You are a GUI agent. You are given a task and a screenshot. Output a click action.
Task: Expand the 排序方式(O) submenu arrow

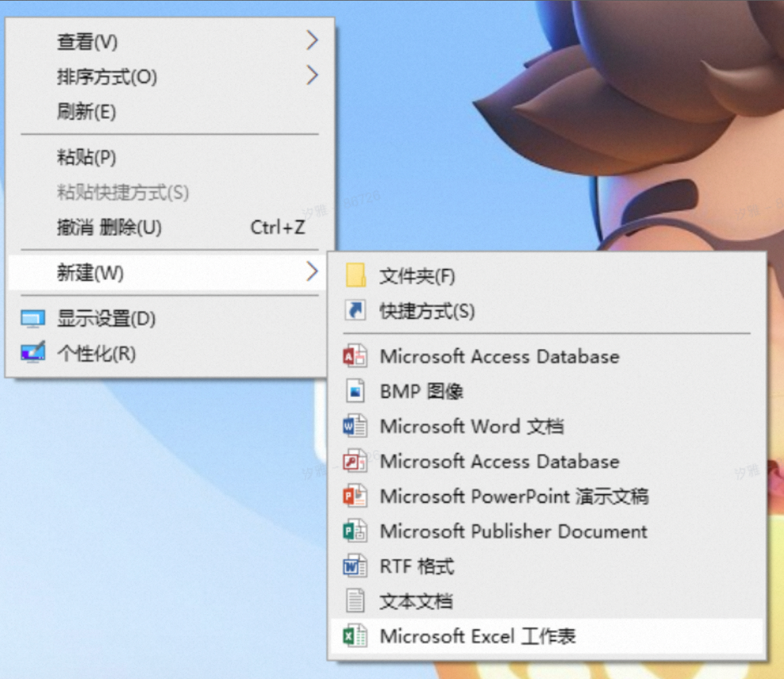(x=312, y=76)
